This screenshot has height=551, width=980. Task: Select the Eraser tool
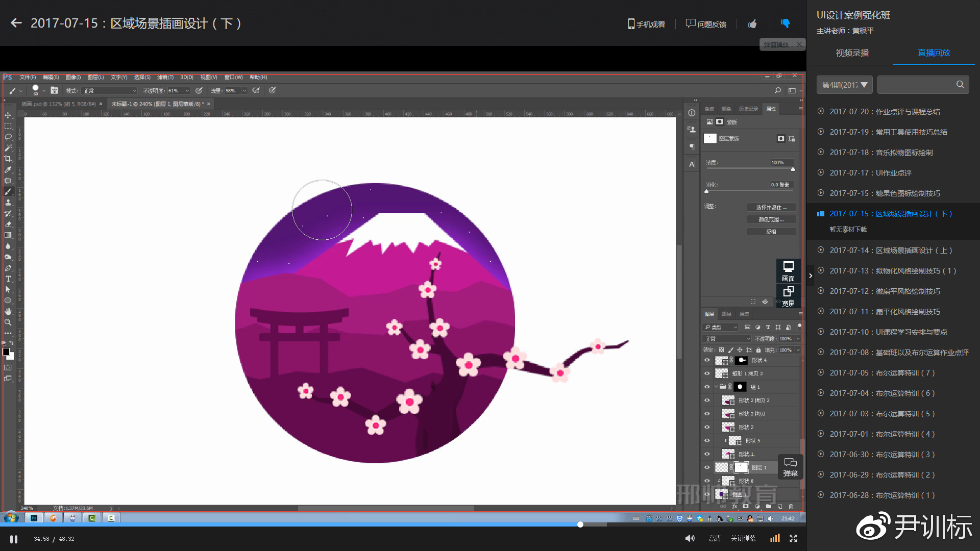point(8,224)
